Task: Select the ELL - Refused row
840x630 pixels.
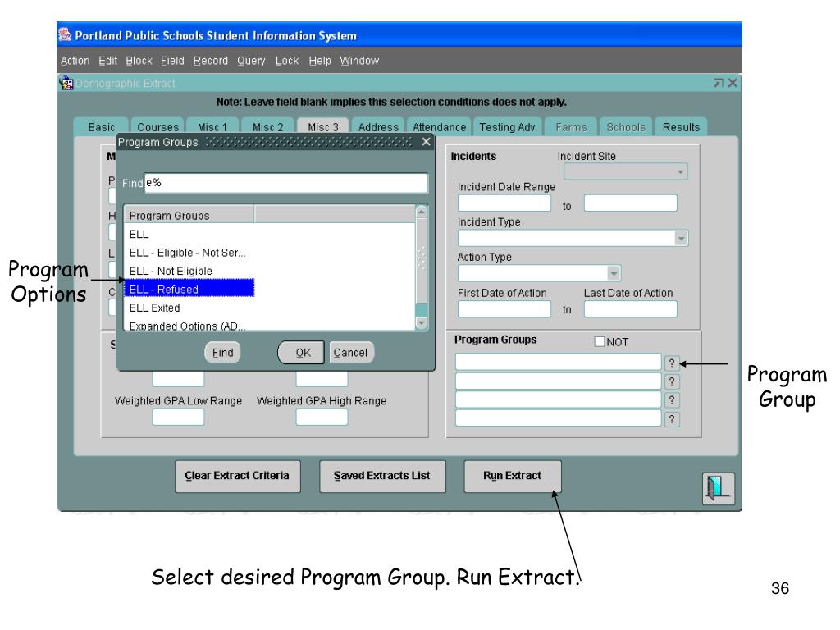Action: tap(189, 289)
